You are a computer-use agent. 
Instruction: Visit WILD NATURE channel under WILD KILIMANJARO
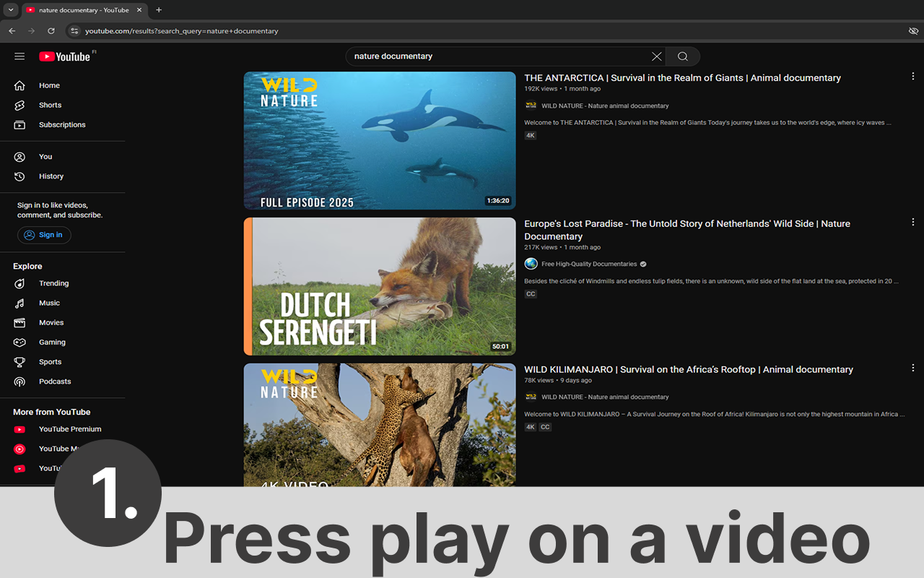pyautogui.click(x=605, y=397)
